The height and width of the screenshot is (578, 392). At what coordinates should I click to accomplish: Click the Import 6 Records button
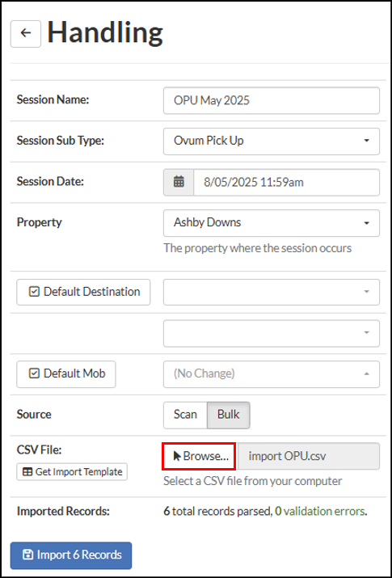[x=71, y=555]
